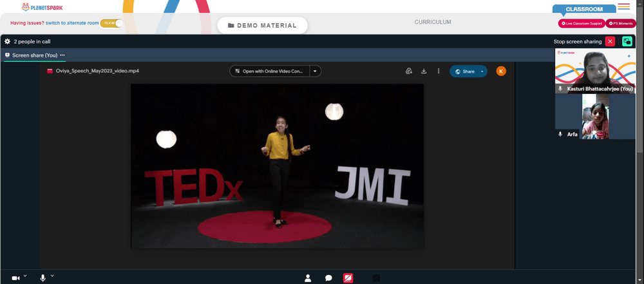This screenshot has height=284, width=644.
Task: Open the tri-color hamburger menu
Action: (623, 6)
